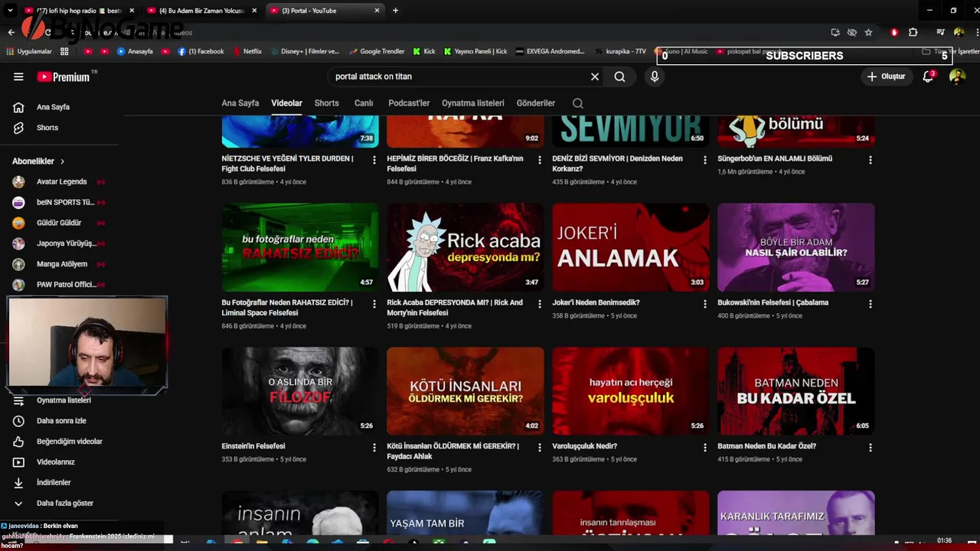Open YouTube notifications bell
Screen dimensions: 980x551
[928, 77]
